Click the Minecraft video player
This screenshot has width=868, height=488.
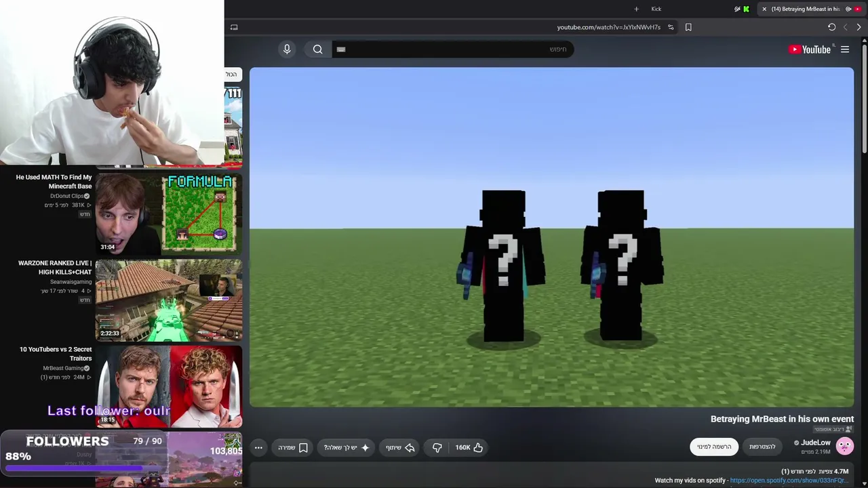[551, 237]
